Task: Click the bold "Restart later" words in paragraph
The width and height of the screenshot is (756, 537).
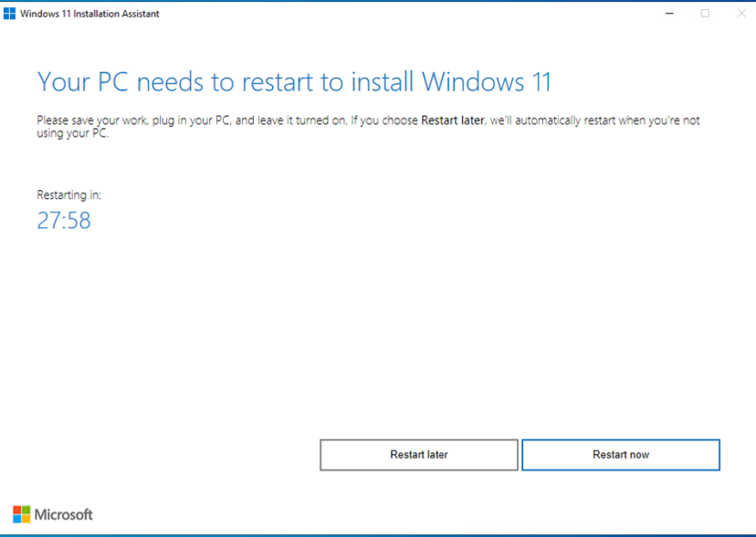Action: [452, 120]
